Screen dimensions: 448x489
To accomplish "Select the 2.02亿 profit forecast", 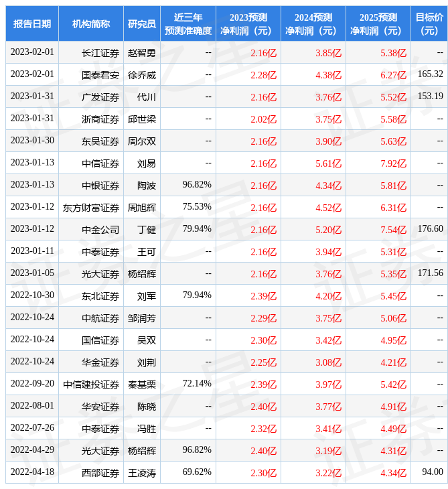I will click(x=263, y=119).
